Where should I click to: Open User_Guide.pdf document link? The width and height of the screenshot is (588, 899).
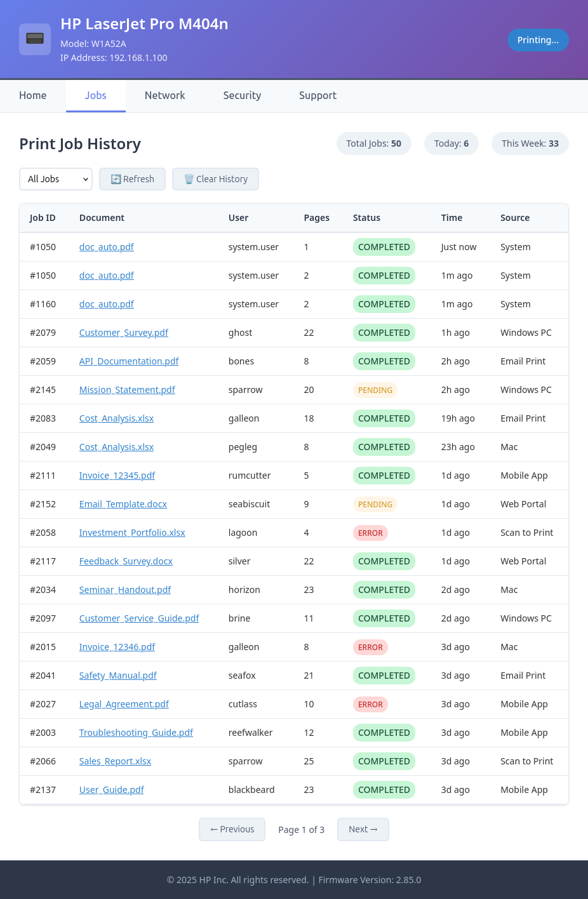[112, 790]
